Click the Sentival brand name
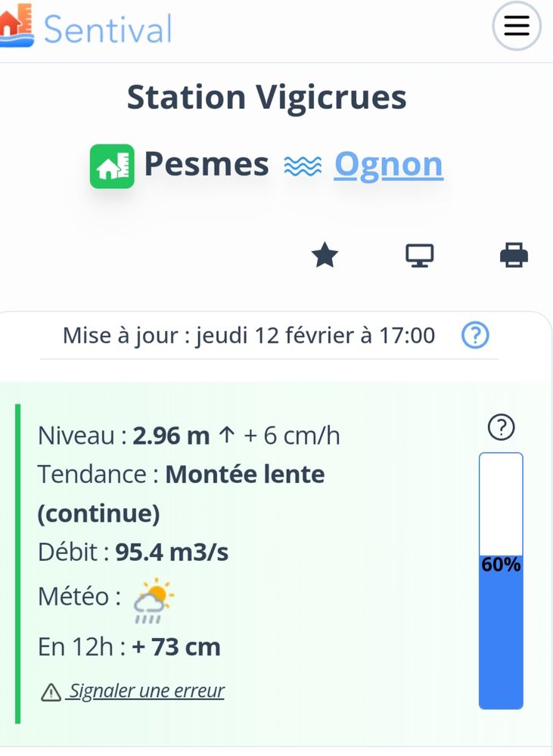This screenshot has width=553, height=756. tap(107, 29)
